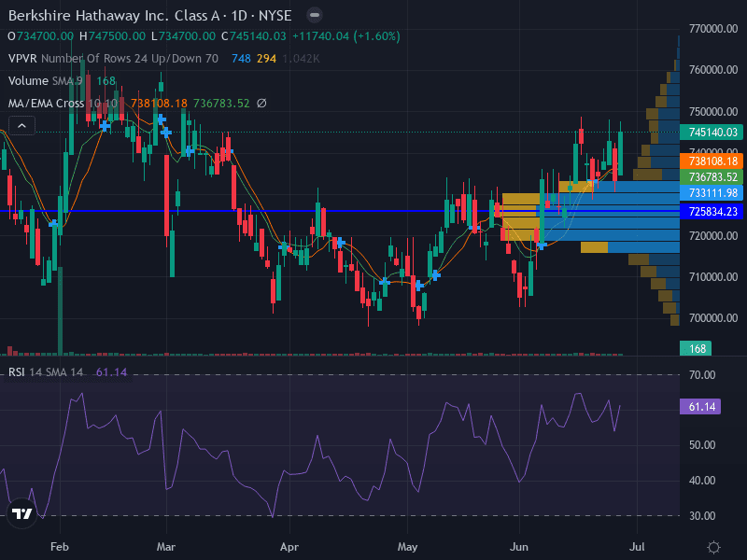Click the open price value O734700.00
Viewport: 747px width, 560px height.
(40, 36)
